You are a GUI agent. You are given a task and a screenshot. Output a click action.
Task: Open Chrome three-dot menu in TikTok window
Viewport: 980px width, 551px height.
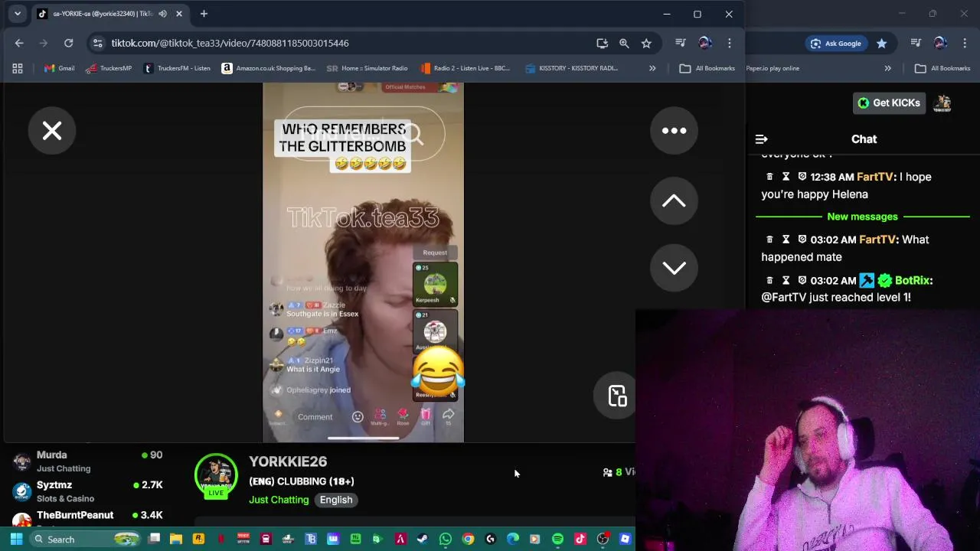click(730, 43)
